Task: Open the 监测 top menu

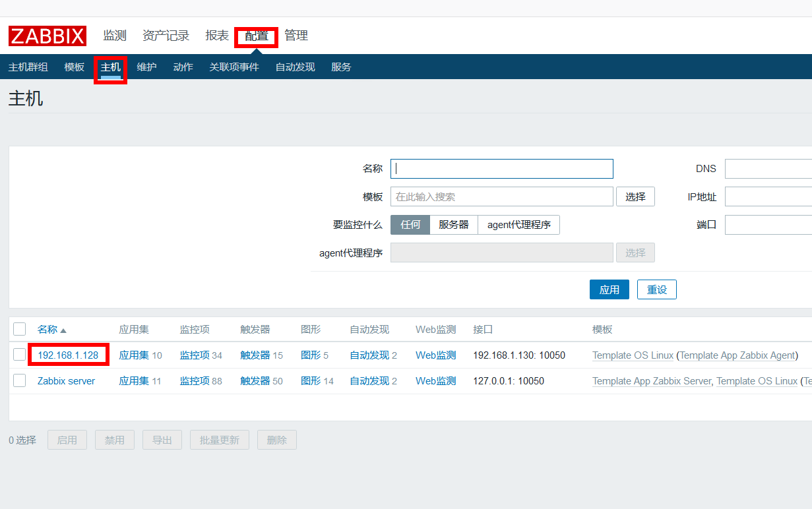Action: point(115,36)
